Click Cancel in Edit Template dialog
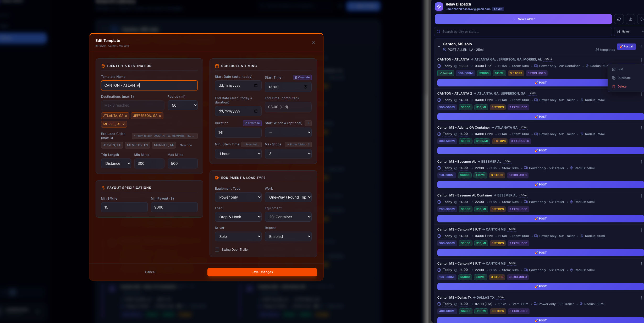The image size is (644, 323). point(150,272)
